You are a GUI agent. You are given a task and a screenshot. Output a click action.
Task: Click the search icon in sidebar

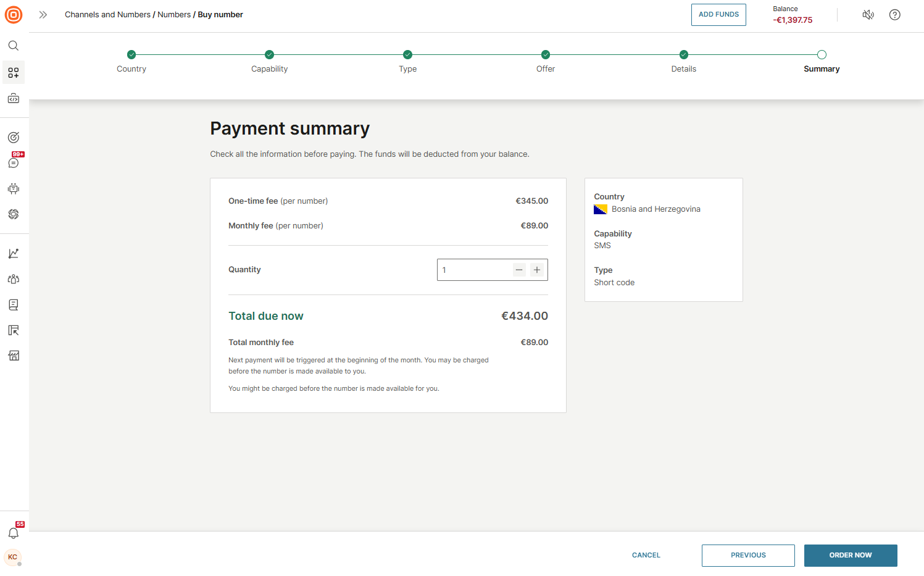pos(14,46)
